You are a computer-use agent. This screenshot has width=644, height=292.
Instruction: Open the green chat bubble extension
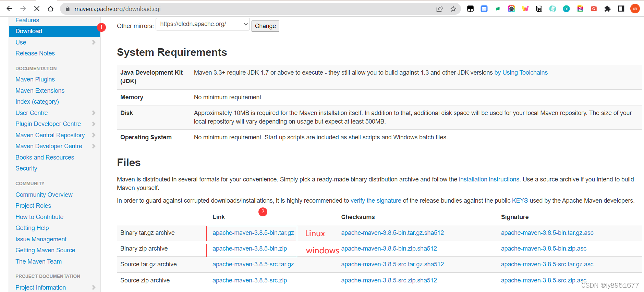point(498,9)
